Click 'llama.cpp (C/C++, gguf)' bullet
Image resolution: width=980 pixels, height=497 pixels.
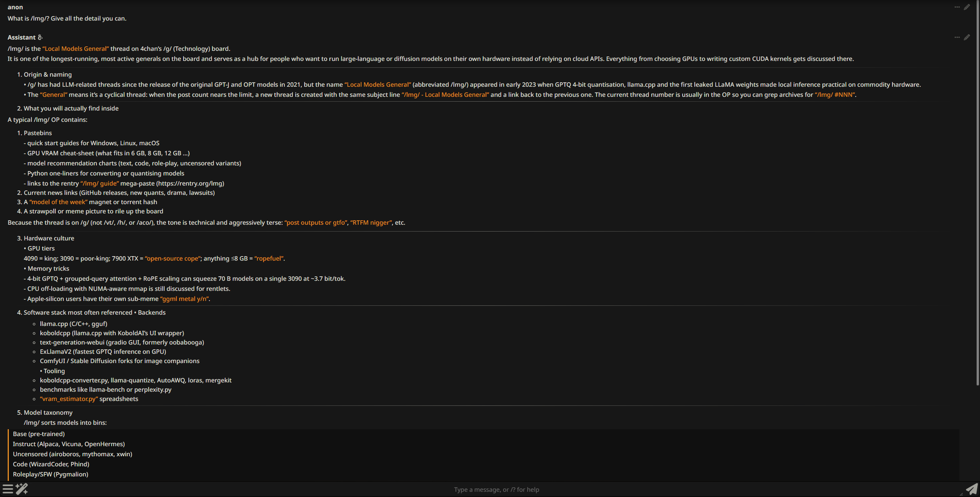coord(73,324)
